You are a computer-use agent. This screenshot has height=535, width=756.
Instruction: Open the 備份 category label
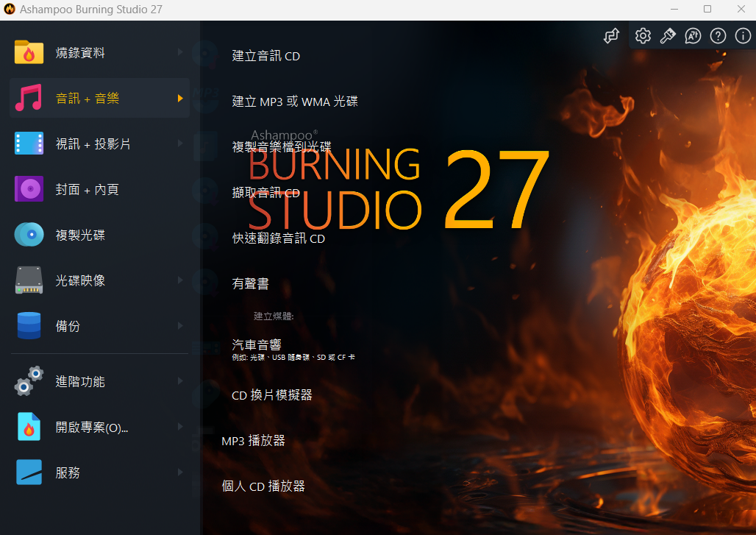pos(68,326)
